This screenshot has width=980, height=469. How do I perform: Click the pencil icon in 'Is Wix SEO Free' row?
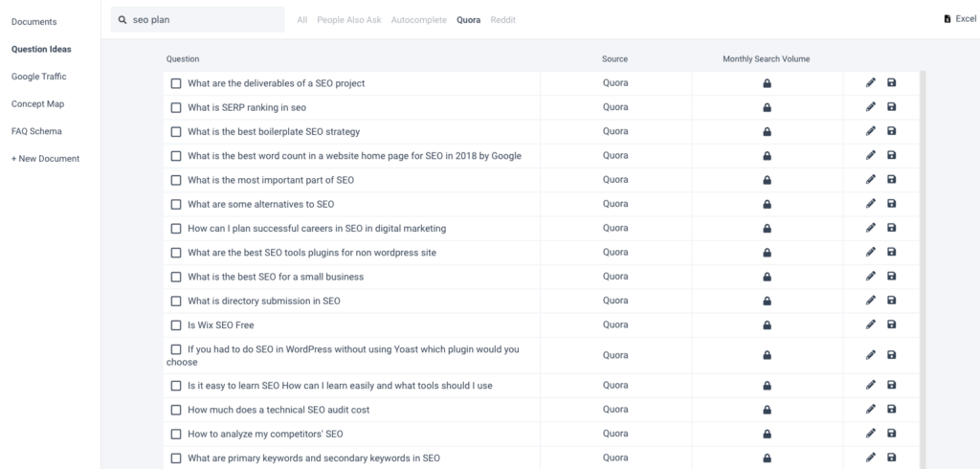[x=871, y=324]
